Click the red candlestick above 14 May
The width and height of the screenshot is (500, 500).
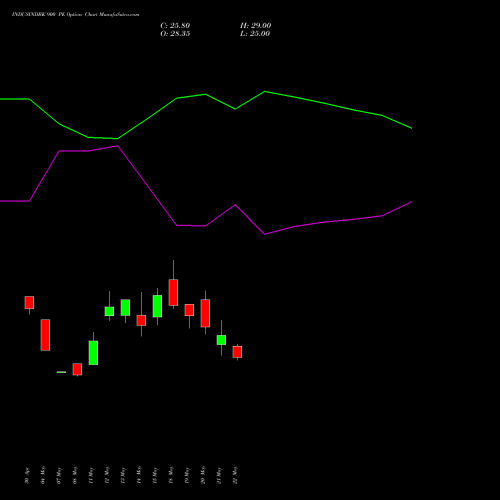(x=141, y=320)
